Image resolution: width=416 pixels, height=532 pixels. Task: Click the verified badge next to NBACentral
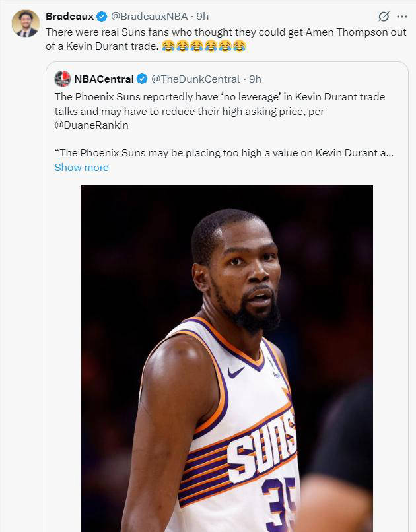coord(142,79)
